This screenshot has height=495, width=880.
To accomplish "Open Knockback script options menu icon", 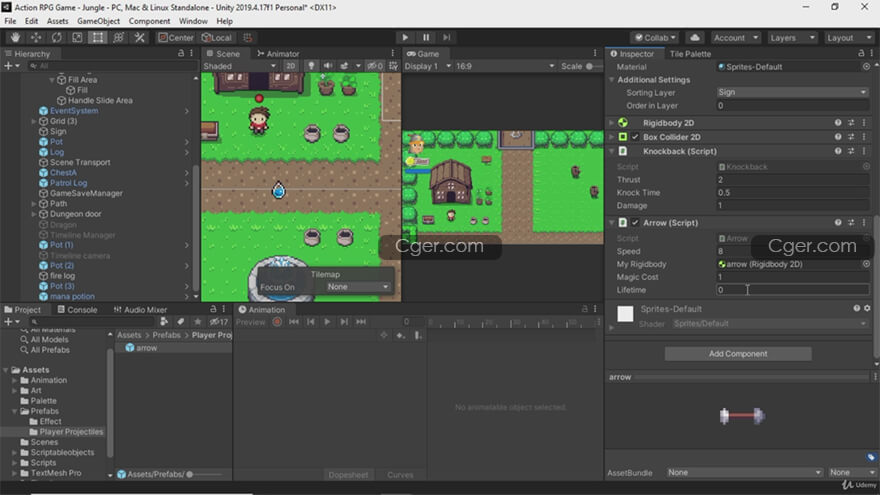I will click(864, 152).
